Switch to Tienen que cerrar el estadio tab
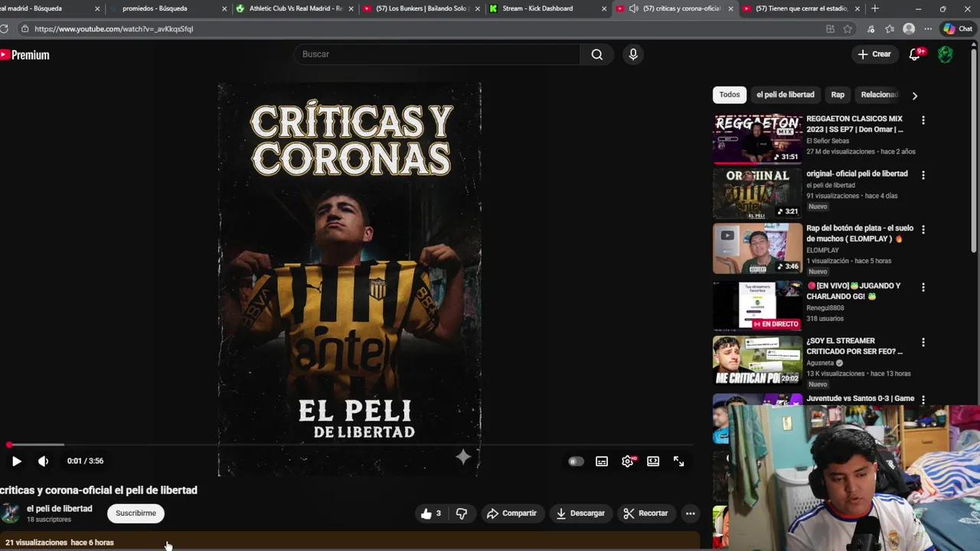The height and width of the screenshot is (551, 980). pos(802,8)
